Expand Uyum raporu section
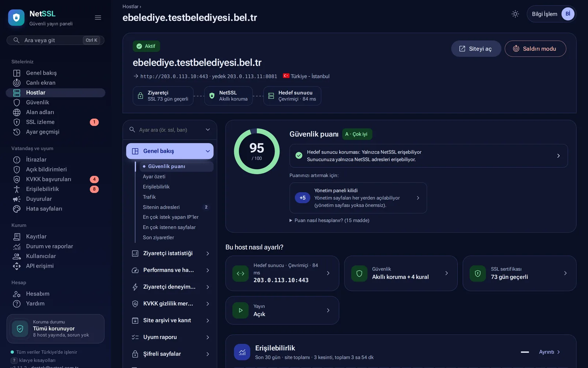Image resolution: width=588 pixels, height=368 pixels. point(170,337)
